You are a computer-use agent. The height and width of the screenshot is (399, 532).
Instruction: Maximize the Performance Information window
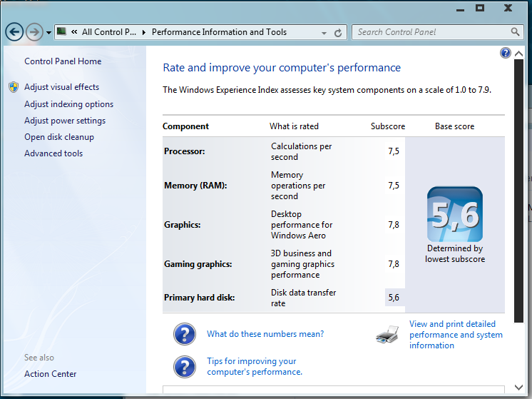point(480,8)
